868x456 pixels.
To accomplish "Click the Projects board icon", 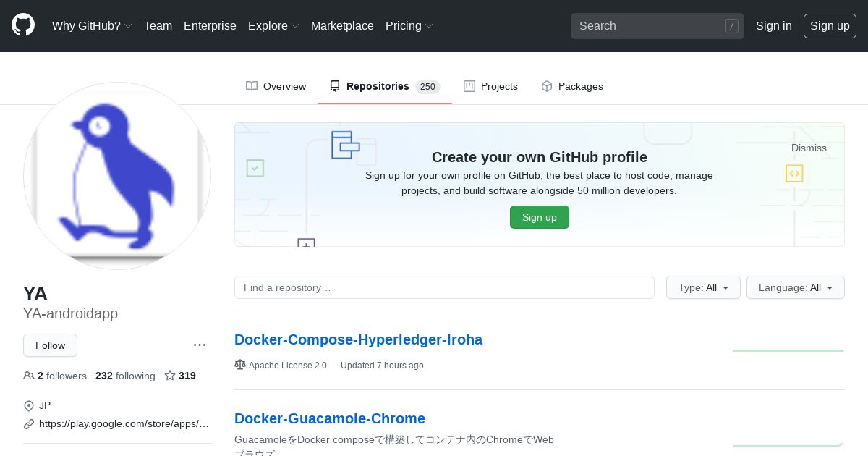I will pos(469,86).
